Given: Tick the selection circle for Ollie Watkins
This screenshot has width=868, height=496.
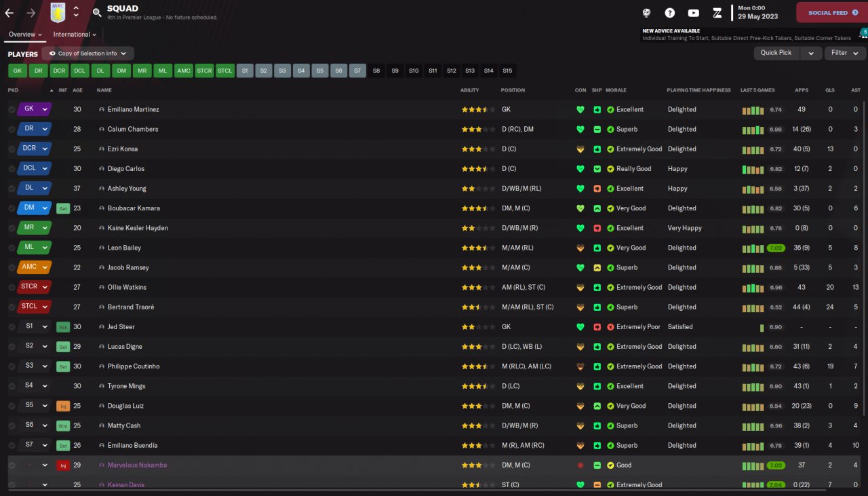Looking at the screenshot, I should [x=12, y=287].
